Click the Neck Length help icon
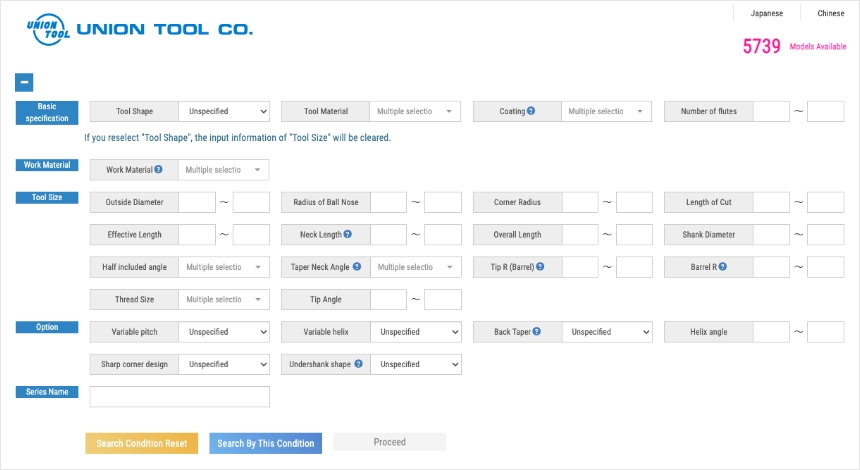This screenshot has width=860, height=470. [346, 235]
